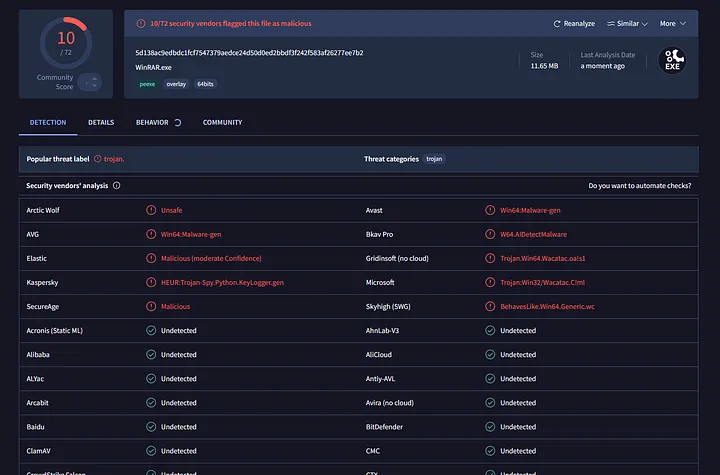
Task: Click the checkmark icon in Acronis row
Action: pos(151,330)
